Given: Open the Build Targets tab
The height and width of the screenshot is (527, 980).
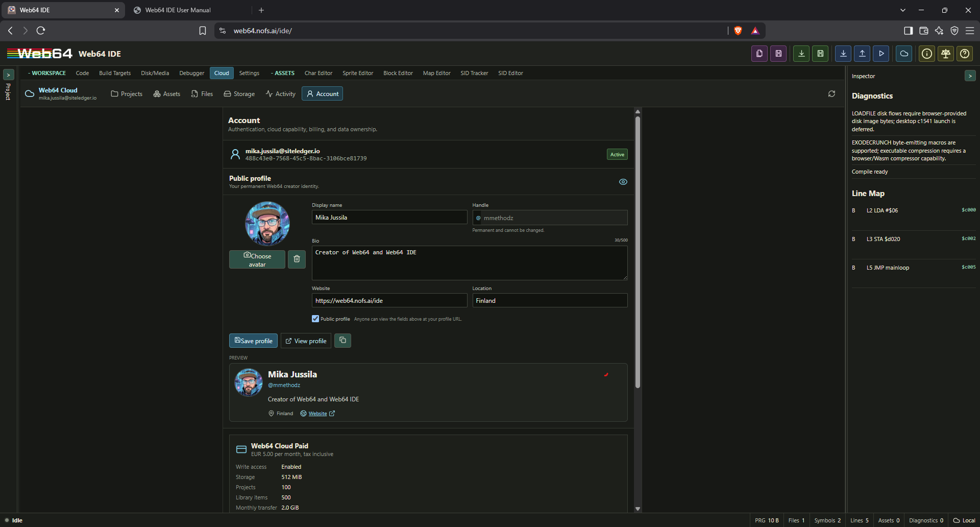Looking at the screenshot, I should [x=115, y=73].
